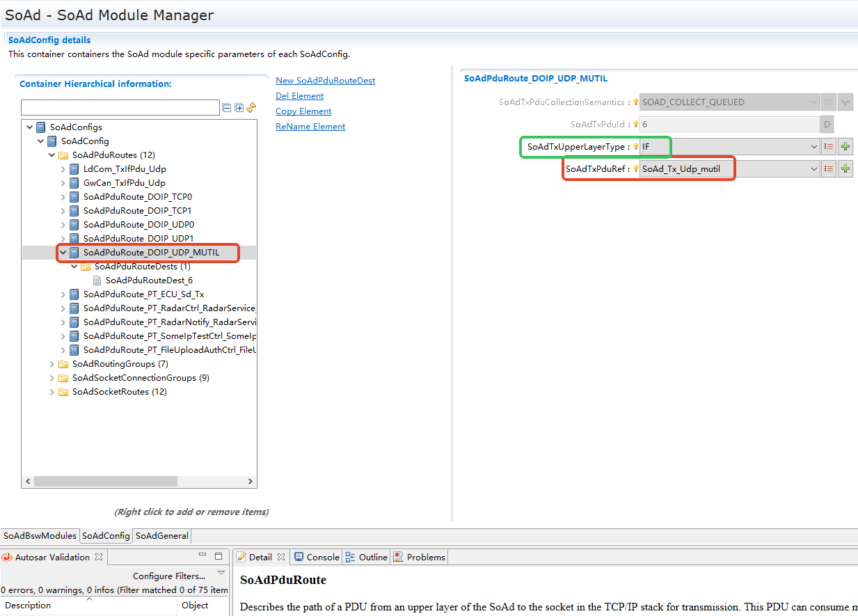Click the list icon next to SoAdTxUpperLayerType

[828, 147]
